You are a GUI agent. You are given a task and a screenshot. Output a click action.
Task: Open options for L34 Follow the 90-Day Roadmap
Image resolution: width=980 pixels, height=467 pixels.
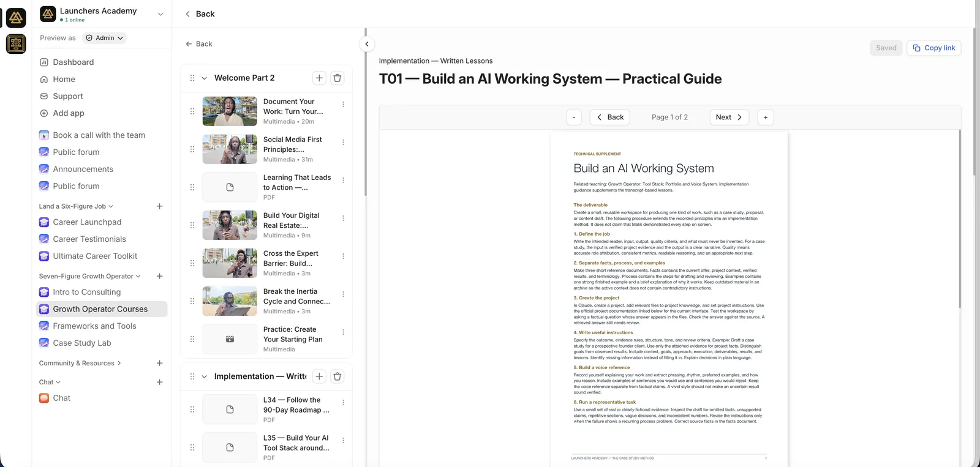343,403
